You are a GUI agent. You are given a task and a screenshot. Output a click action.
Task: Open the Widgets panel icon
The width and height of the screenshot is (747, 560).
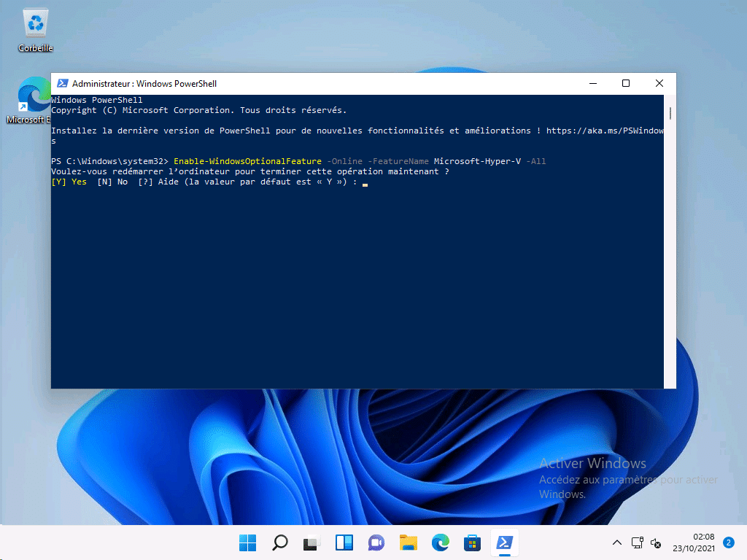(x=344, y=542)
